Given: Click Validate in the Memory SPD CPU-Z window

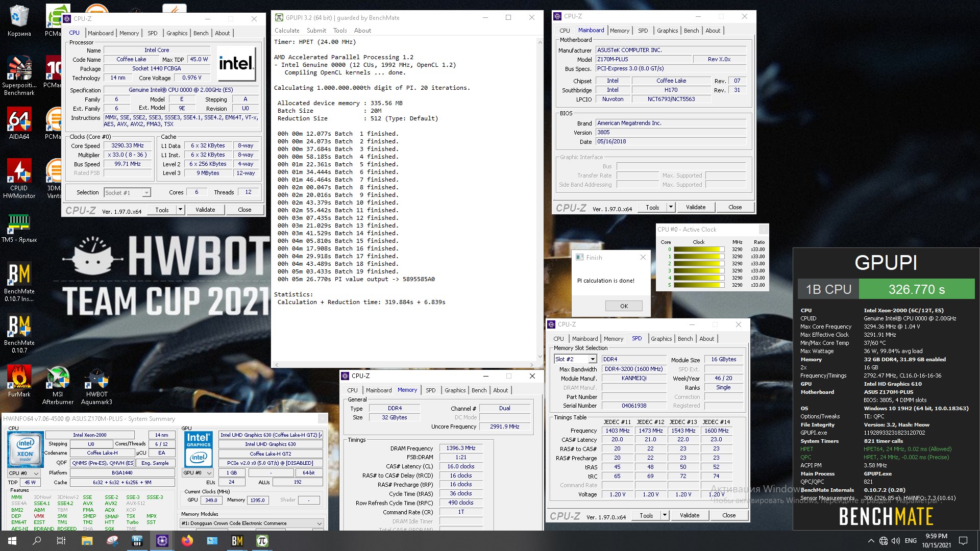Looking at the screenshot, I should [x=689, y=515].
